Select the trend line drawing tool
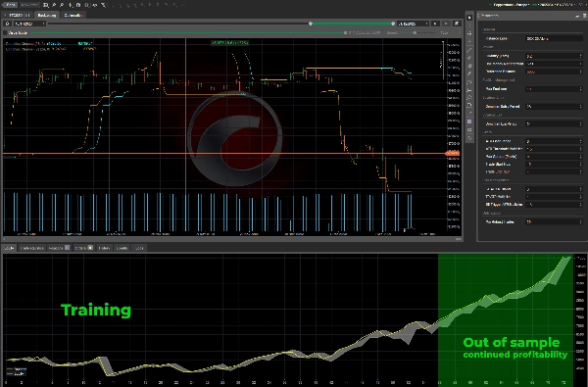 (x=469, y=50)
